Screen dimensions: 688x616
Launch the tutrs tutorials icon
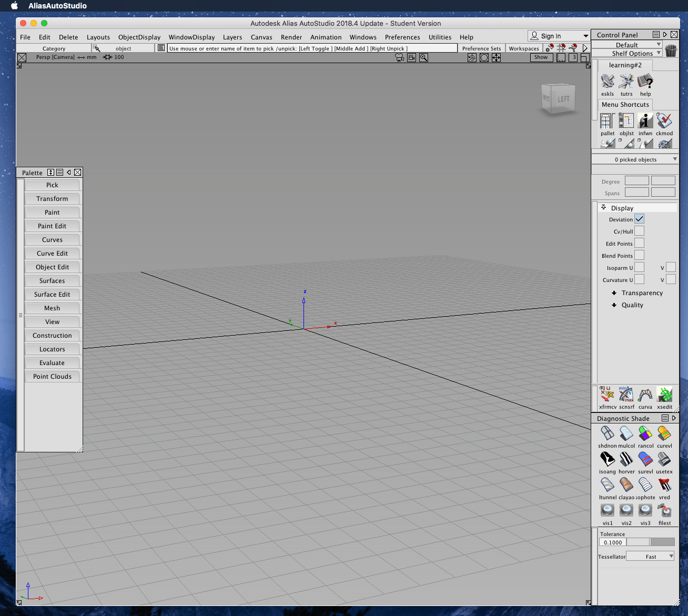pyautogui.click(x=626, y=82)
